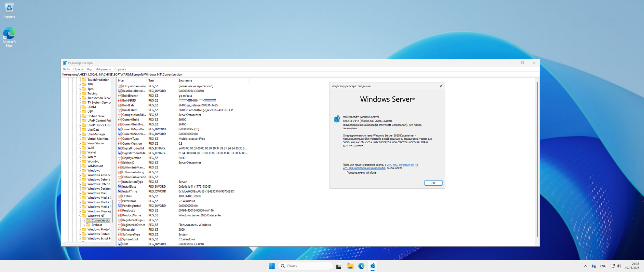Expand the TPG tree node

[80, 84]
